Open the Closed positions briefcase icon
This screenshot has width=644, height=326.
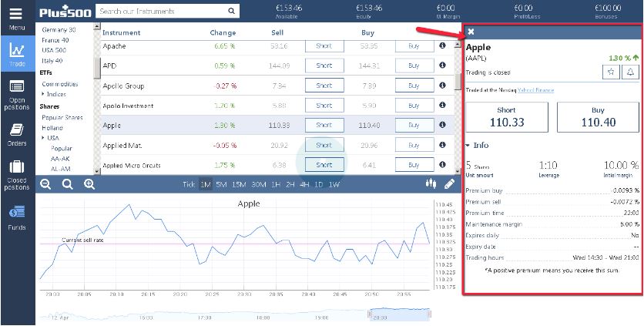click(17, 167)
